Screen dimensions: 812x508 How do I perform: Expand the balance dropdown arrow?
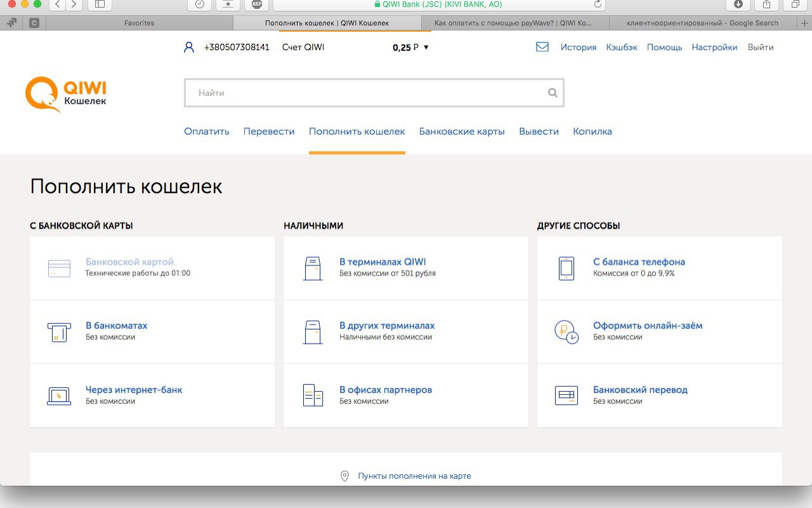[426, 48]
